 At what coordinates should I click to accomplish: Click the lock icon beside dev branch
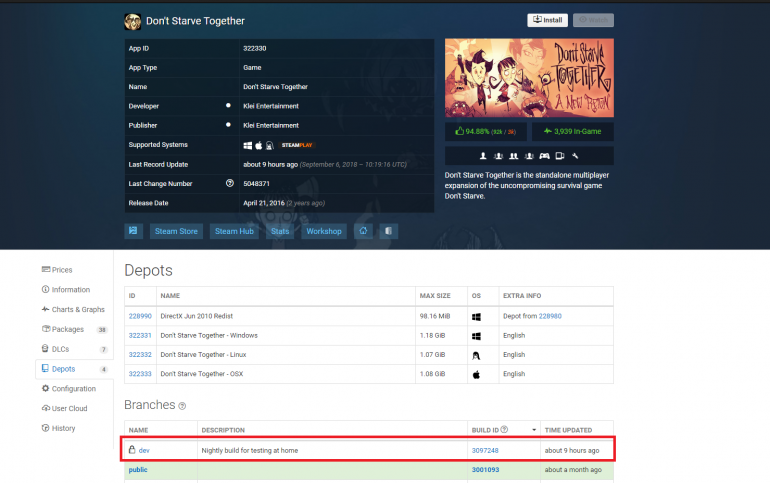[x=132, y=450]
